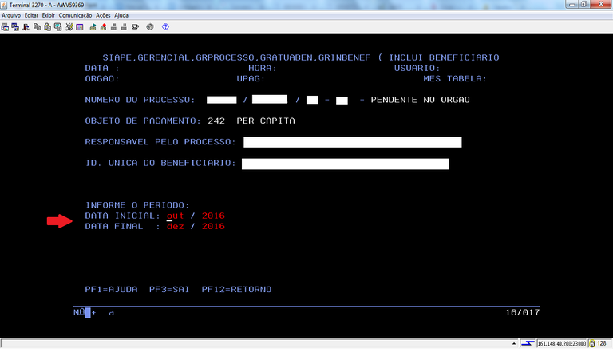This screenshot has width=613, height=364.
Task: Click the command field underscores before SIAPE
Action: (x=91, y=58)
